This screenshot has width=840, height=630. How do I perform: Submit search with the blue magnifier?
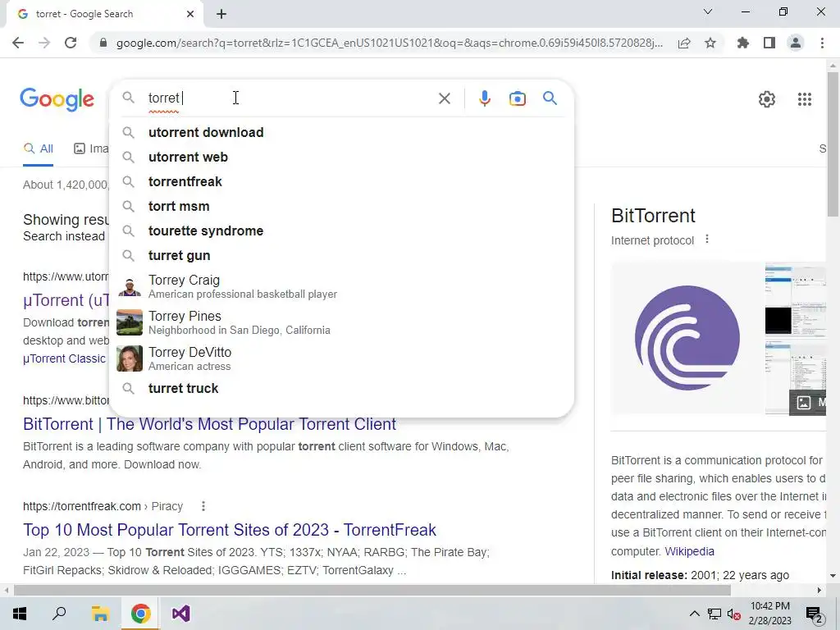(x=550, y=98)
